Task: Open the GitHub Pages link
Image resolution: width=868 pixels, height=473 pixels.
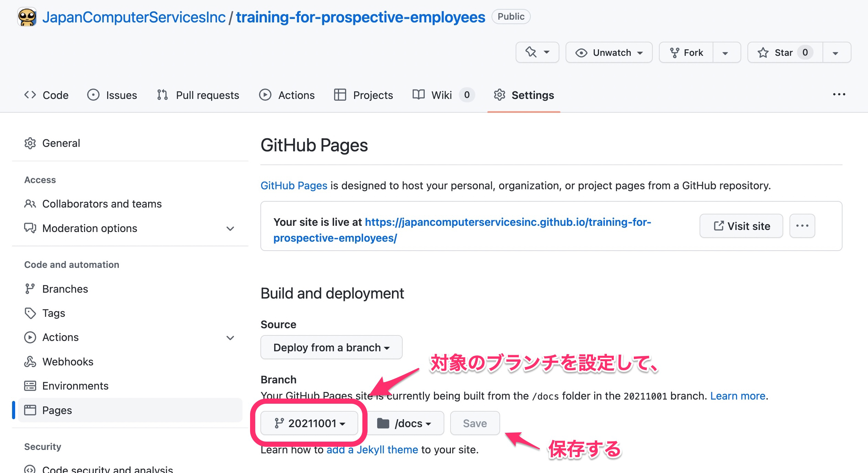Action: 294,185
